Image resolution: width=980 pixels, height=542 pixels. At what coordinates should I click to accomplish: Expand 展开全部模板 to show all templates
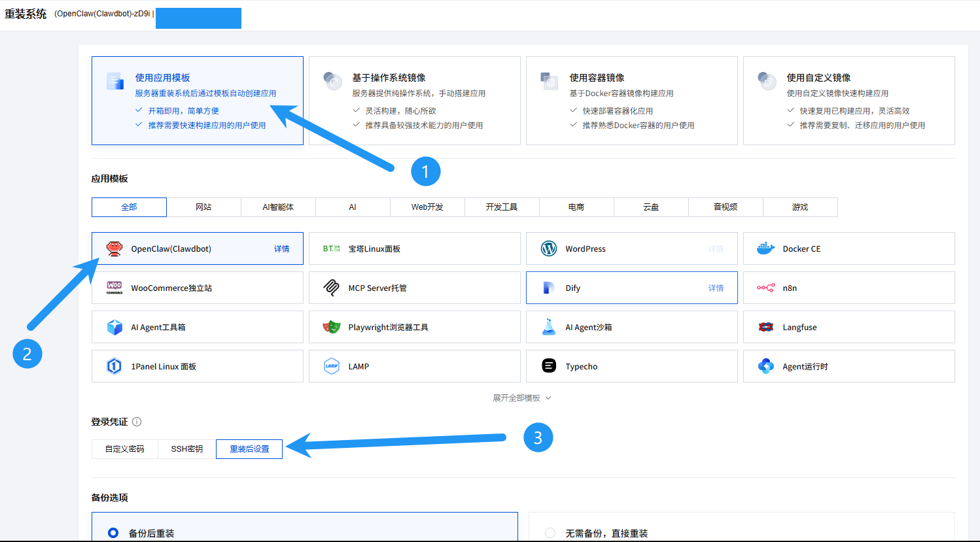(x=521, y=398)
